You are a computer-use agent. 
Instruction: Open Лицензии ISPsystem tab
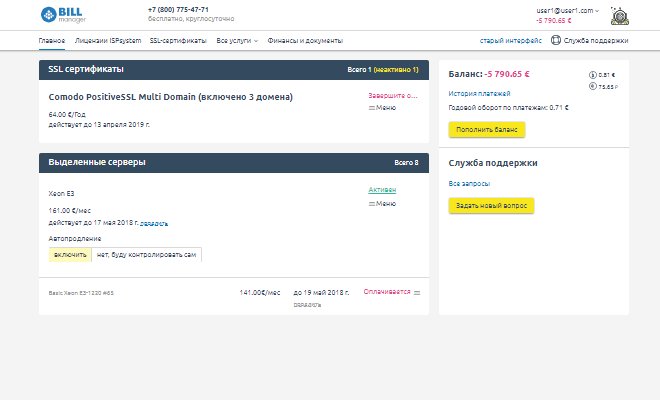108,40
